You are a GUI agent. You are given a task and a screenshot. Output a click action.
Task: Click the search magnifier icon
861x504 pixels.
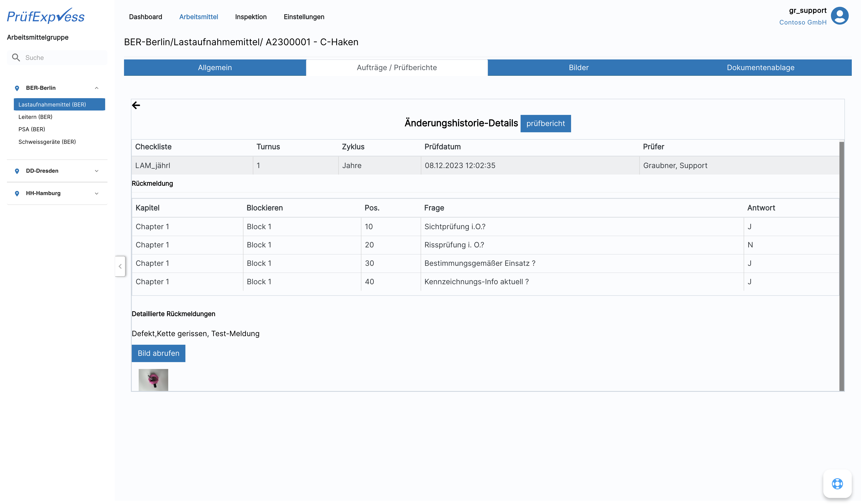[x=16, y=57]
